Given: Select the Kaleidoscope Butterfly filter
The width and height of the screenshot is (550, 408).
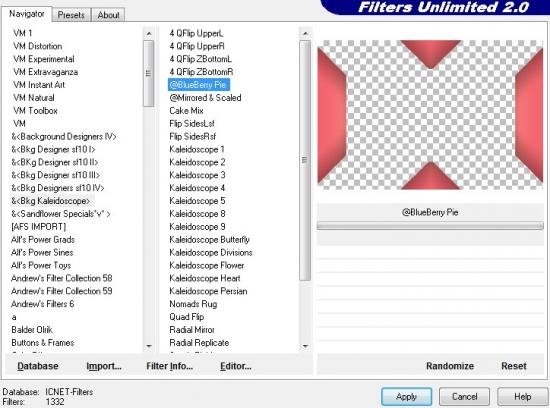Looking at the screenshot, I should (x=209, y=240).
